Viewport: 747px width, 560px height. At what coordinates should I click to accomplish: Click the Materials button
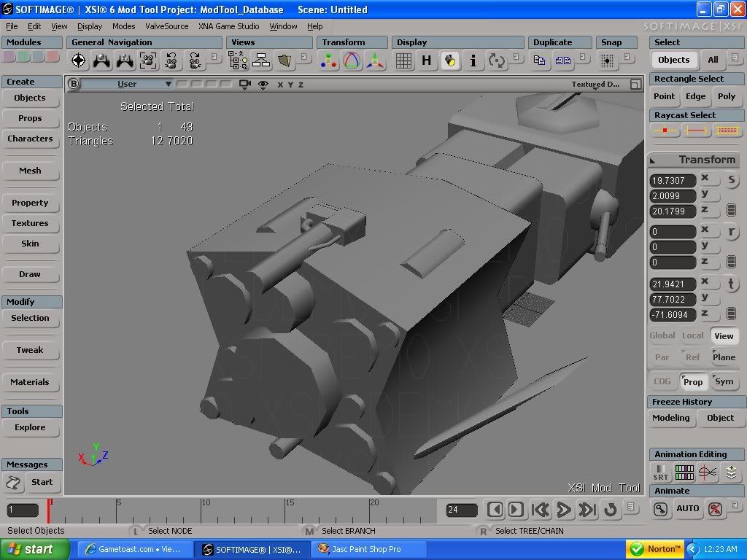coord(30,382)
